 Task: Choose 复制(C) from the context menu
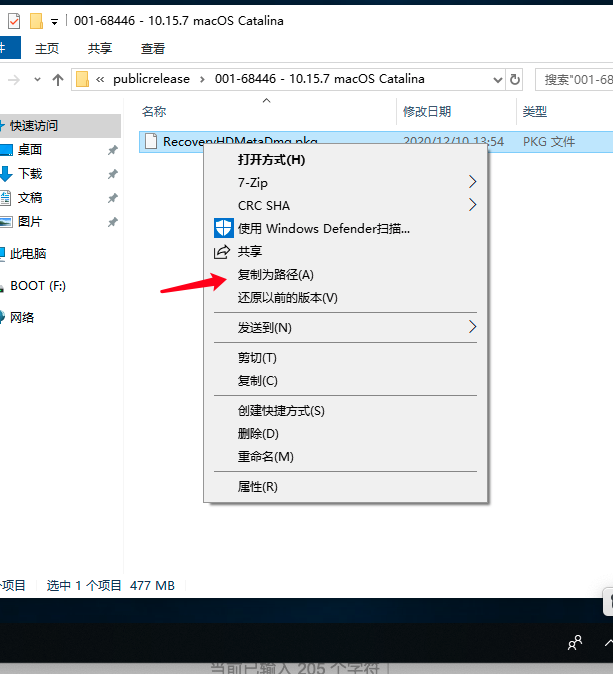point(345,380)
